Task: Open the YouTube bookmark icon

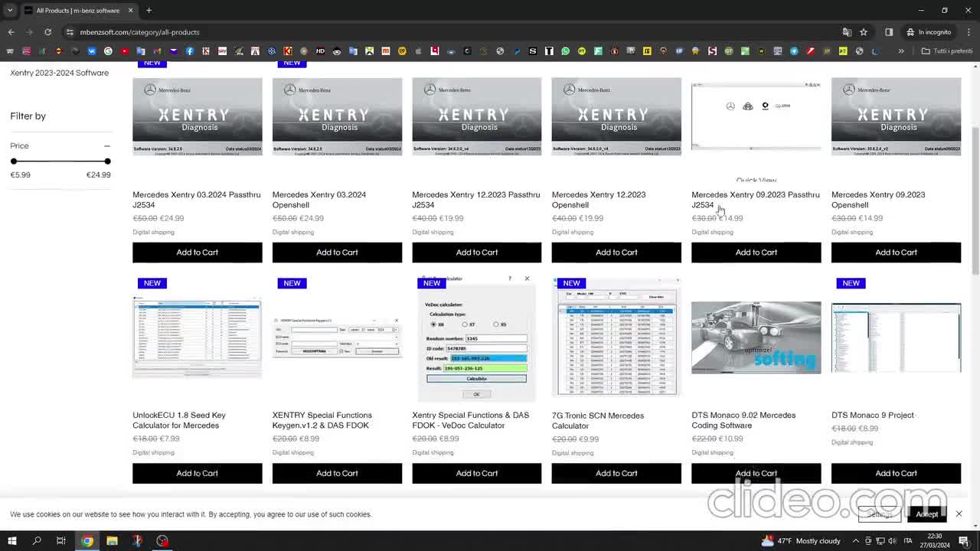Action: (x=125, y=51)
